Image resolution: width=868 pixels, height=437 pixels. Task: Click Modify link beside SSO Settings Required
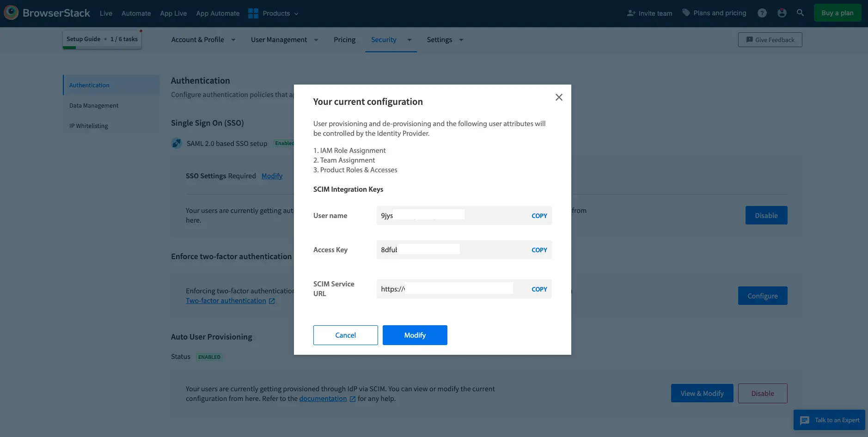point(272,176)
